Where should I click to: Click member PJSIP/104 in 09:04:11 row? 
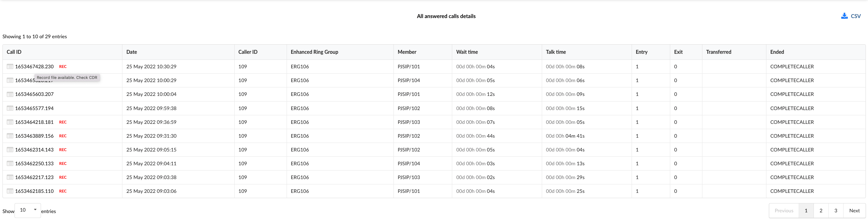tap(409, 163)
